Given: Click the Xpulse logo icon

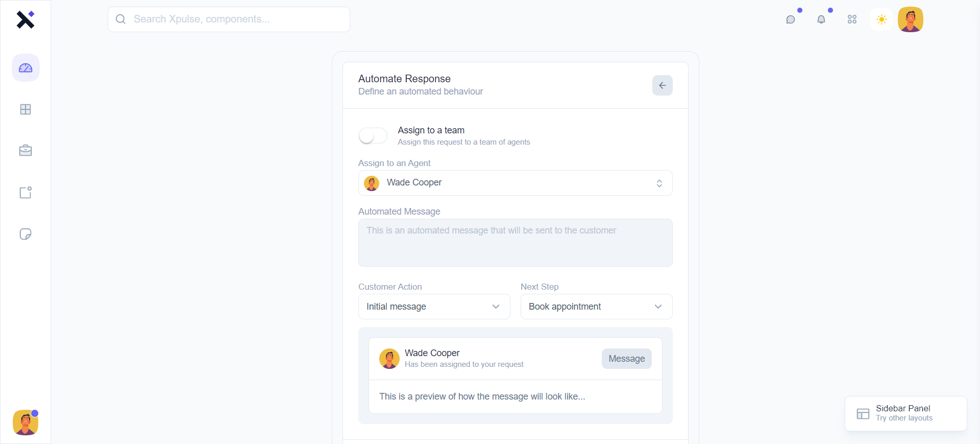Looking at the screenshot, I should 25,20.
